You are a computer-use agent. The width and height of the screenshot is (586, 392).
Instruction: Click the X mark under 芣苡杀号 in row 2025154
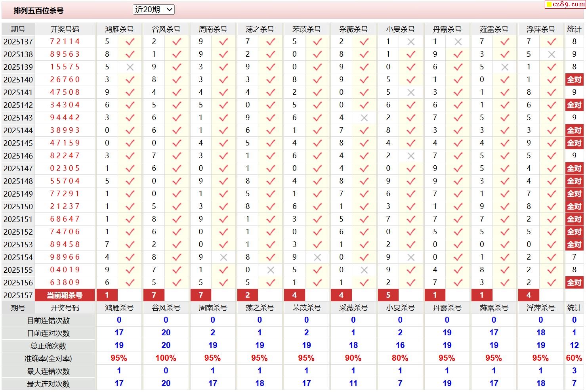317,257
